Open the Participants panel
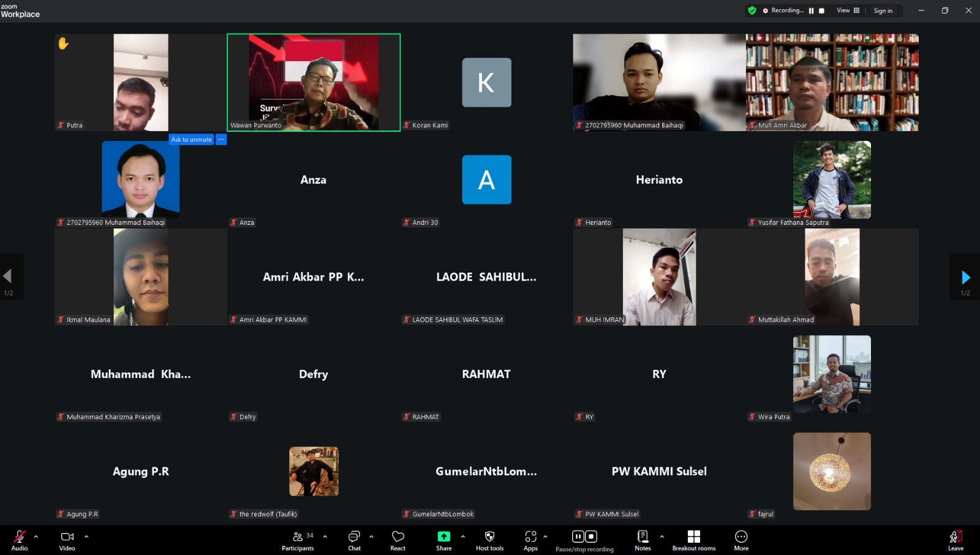This screenshot has width=980, height=555. (x=298, y=540)
